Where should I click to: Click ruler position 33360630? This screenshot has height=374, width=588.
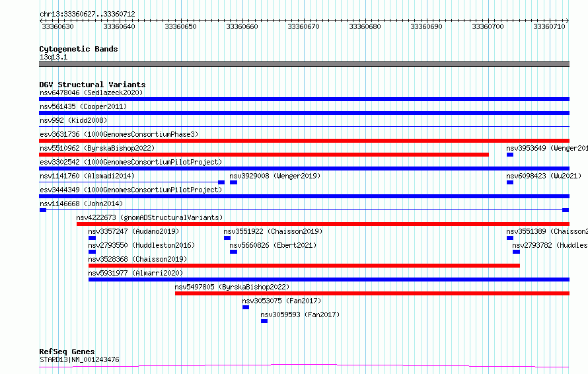[x=57, y=26]
